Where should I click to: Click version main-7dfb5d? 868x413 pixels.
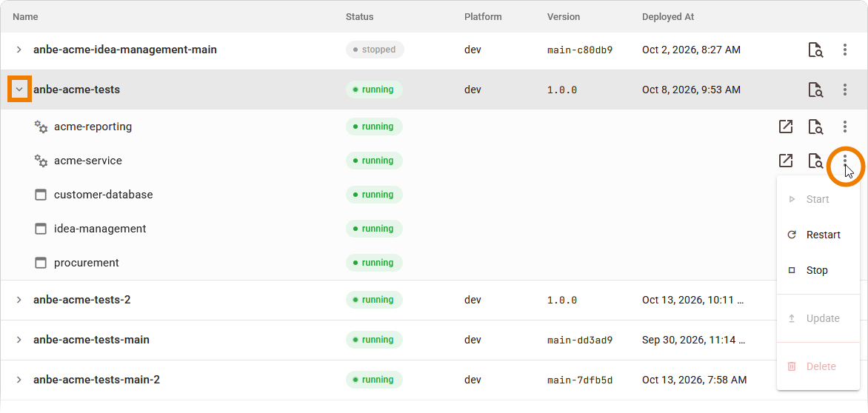coord(580,380)
